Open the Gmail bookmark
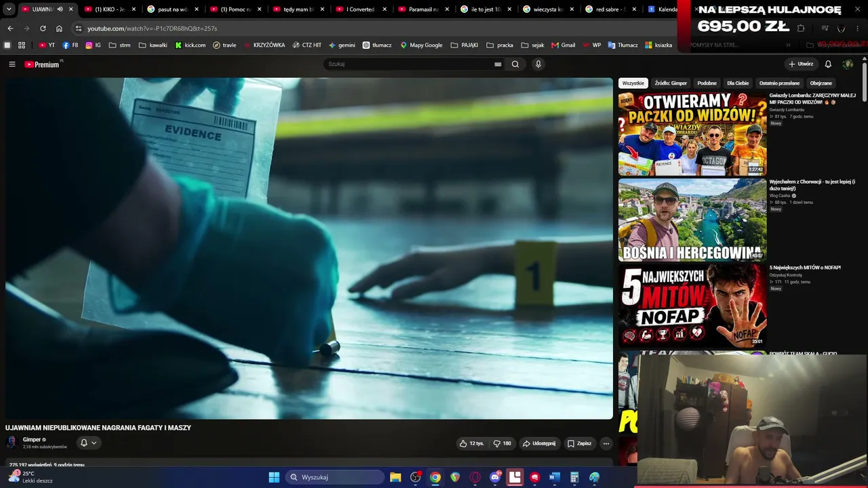The height and width of the screenshot is (488, 868). [564, 45]
